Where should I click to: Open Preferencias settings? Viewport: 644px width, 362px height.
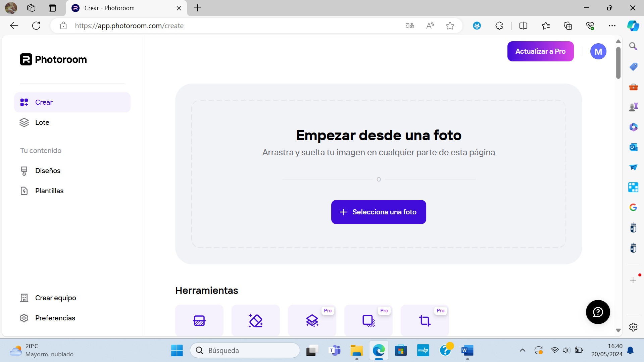(x=55, y=318)
